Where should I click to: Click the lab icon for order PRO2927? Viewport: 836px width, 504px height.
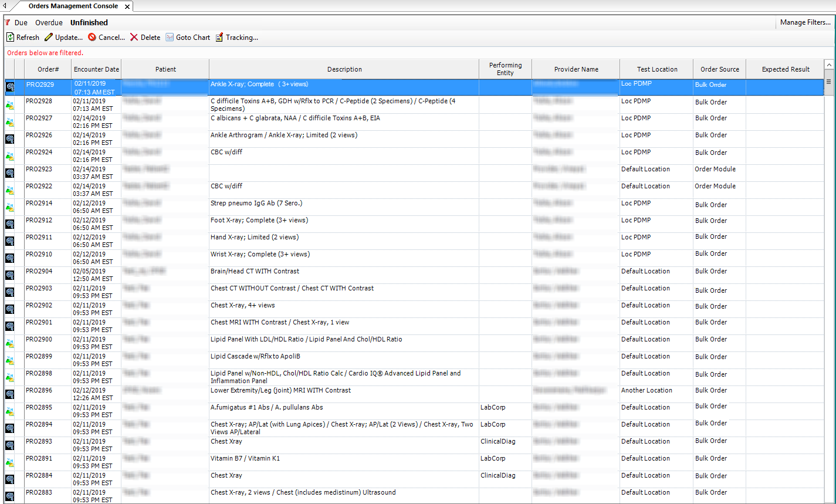click(x=10, y=122)
